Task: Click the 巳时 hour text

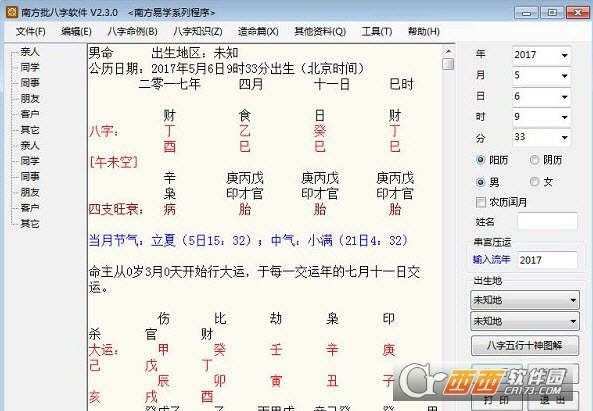Action: (x=402, y=84)
